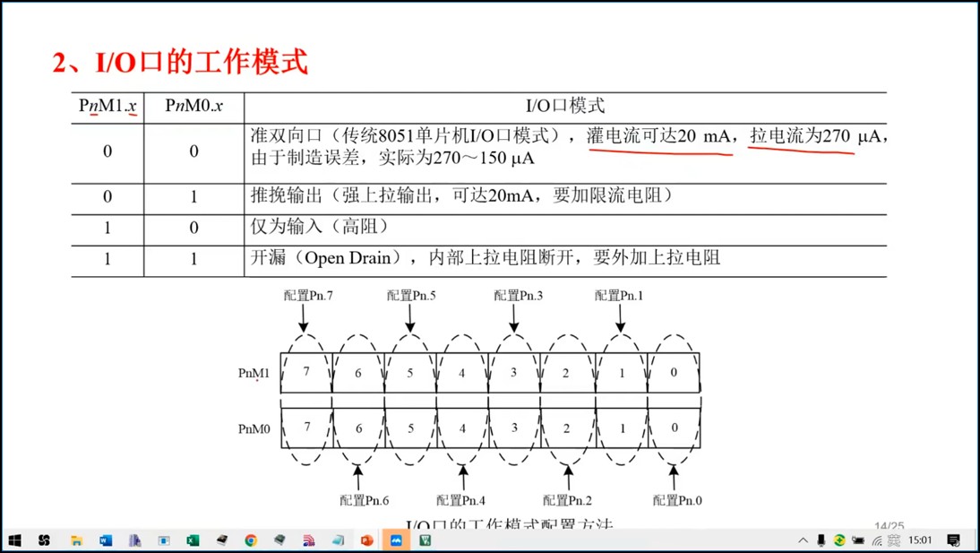Viewport: 980px width, 553px height.
Task: Click the active blue meeting app icon
Action: tap(396, 540)
